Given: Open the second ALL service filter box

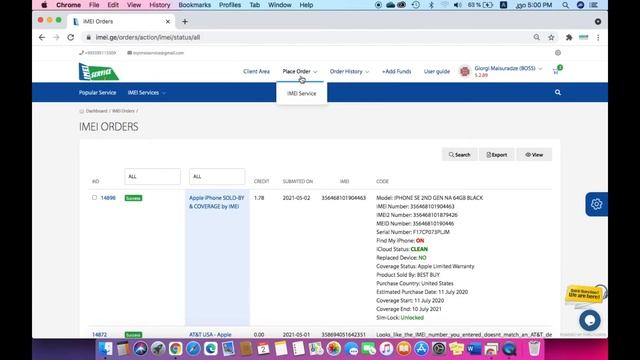Looking at the screenshot, I should (x=217, y=176).
